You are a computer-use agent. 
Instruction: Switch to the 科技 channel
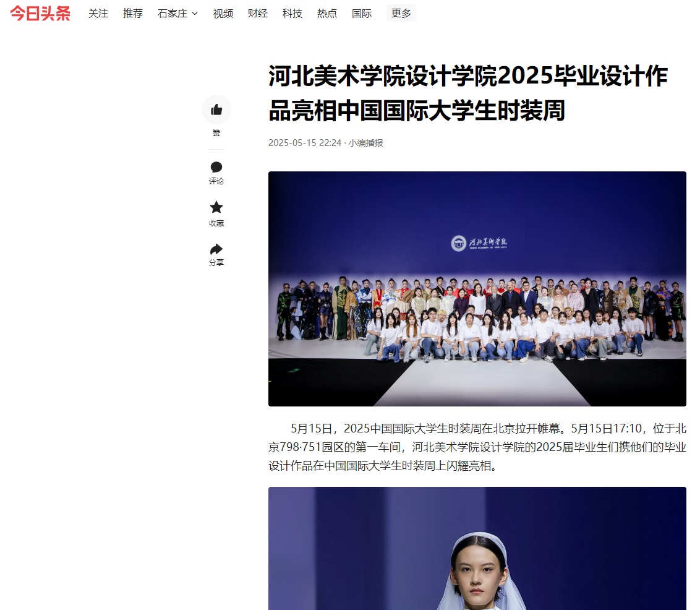[292, 14]
